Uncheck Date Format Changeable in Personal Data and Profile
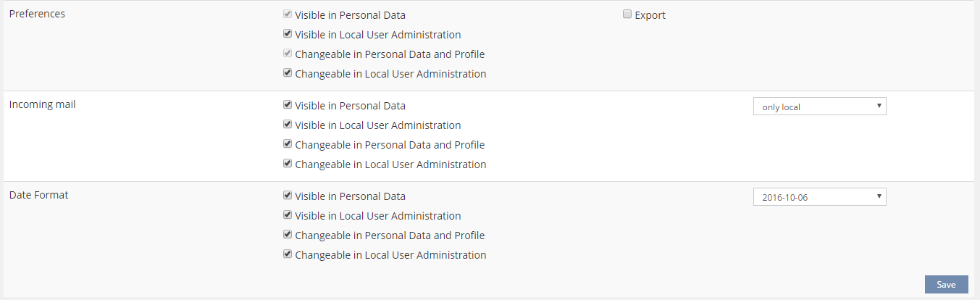Viewport: 980px width, 300px height. coord(288,235)
